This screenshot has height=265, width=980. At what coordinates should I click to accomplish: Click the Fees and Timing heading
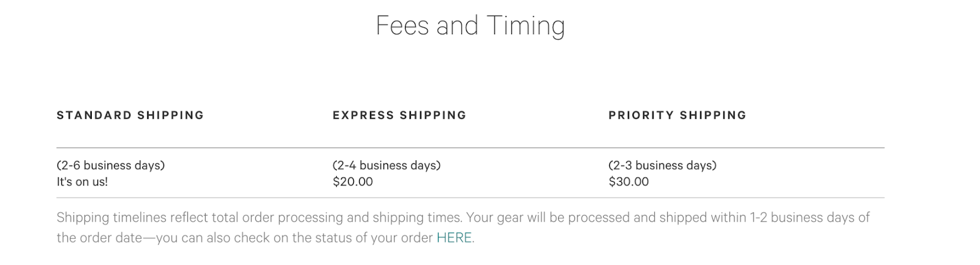pos(470,26)
